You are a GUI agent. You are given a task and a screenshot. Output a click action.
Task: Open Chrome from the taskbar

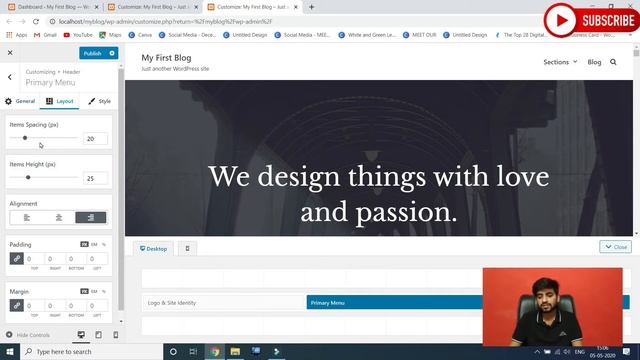pos(215,351)
